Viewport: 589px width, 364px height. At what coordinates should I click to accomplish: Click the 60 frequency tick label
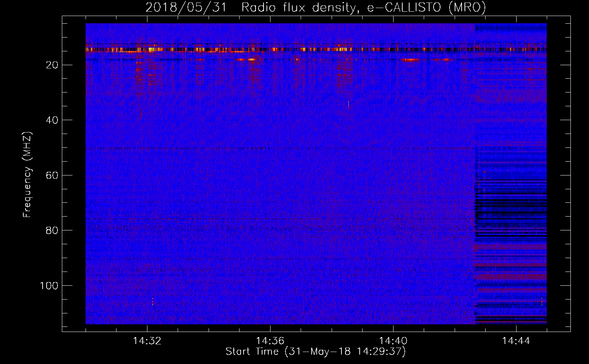(52, 175)
